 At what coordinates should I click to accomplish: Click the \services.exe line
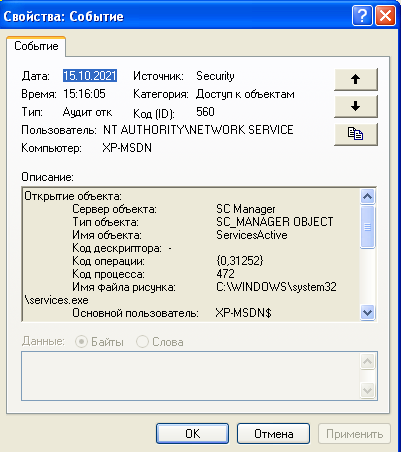57,300
